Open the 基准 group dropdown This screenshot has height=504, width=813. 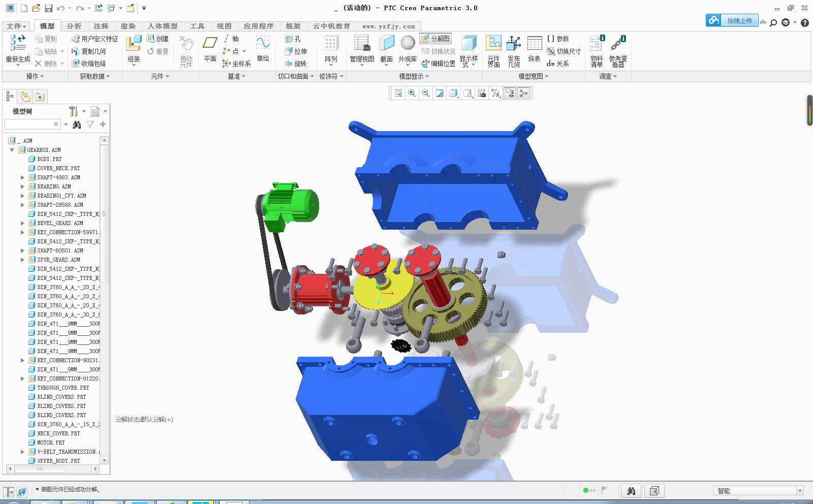(x=236, y=76)
